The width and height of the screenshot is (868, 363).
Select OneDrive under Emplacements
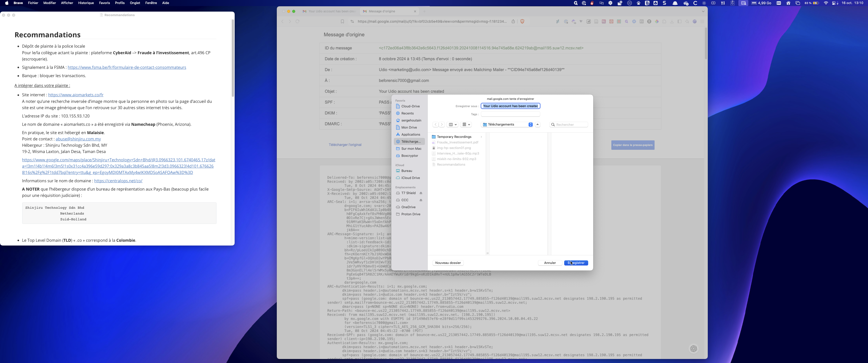409,207
